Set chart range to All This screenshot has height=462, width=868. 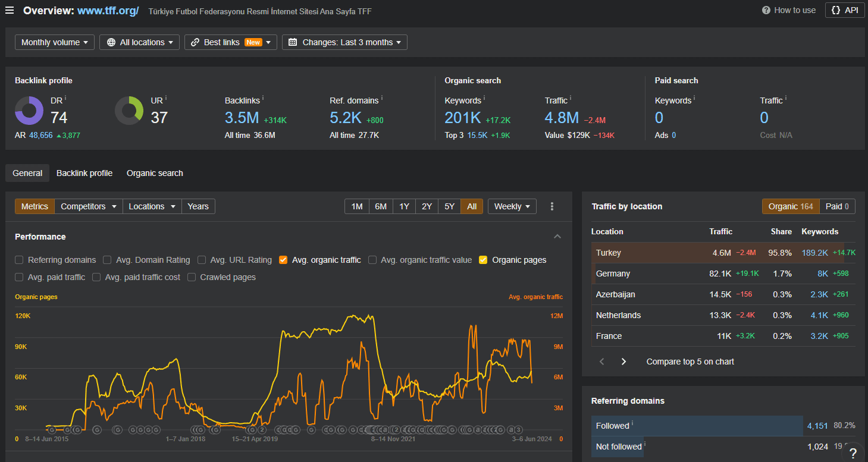(x=472, y=206)
